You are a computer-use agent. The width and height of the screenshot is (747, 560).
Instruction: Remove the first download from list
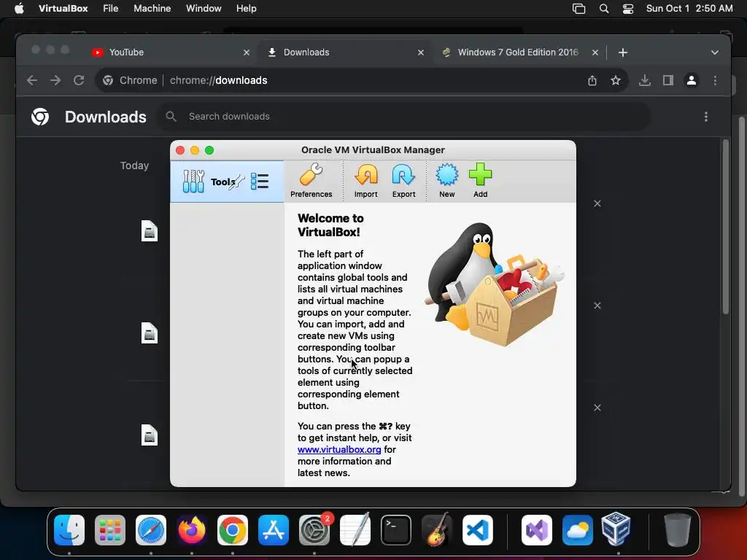pyautogui.click(x=597, y=204)
